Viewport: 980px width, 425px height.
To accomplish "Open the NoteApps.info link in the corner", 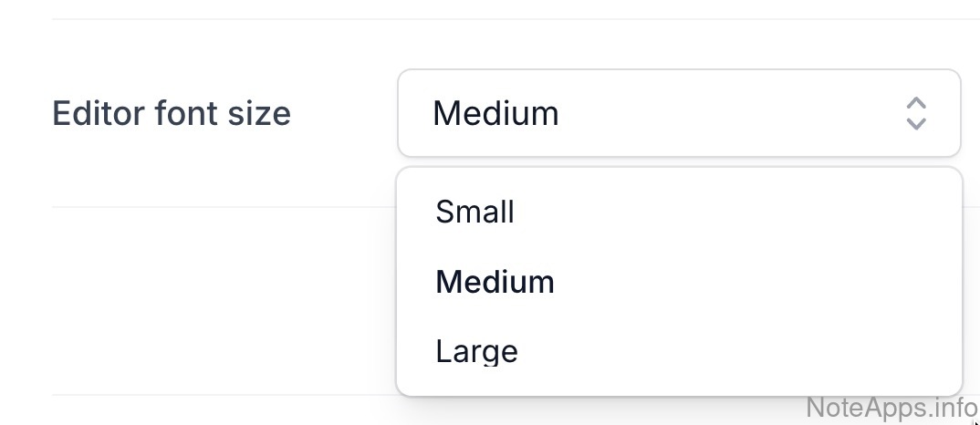I will (x=891, y=408).
